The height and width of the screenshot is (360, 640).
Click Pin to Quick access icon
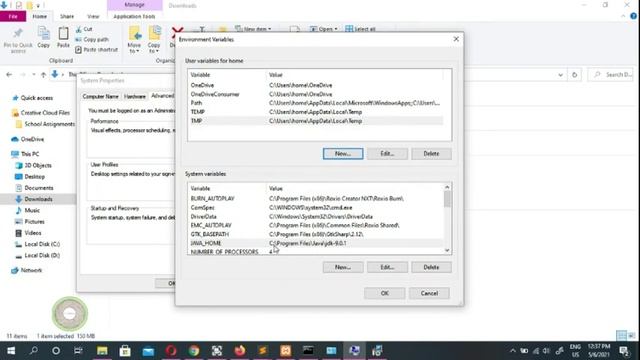tap(18, 40)
